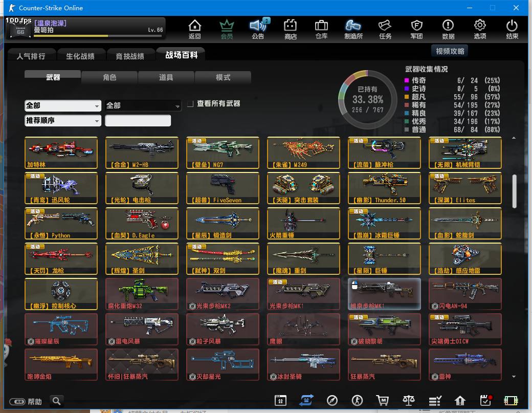Tick the 查看所有武器 checkbox
This screenshot has height=413, width=532.
pos(190,103)
